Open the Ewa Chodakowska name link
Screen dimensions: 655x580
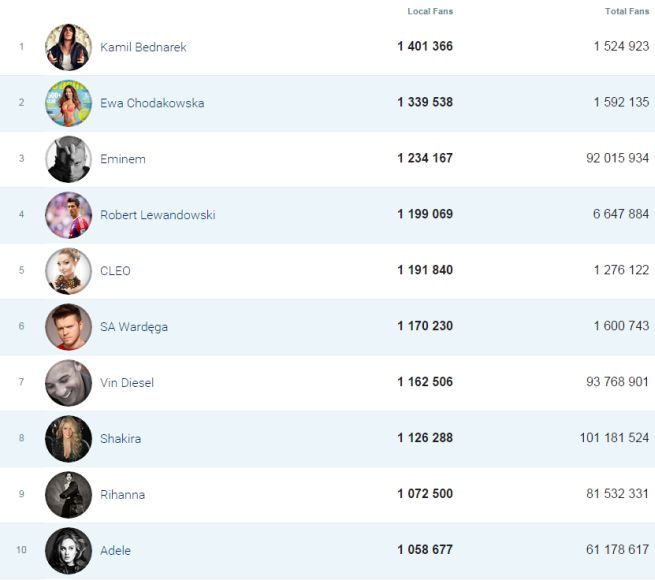coord(152,103)
